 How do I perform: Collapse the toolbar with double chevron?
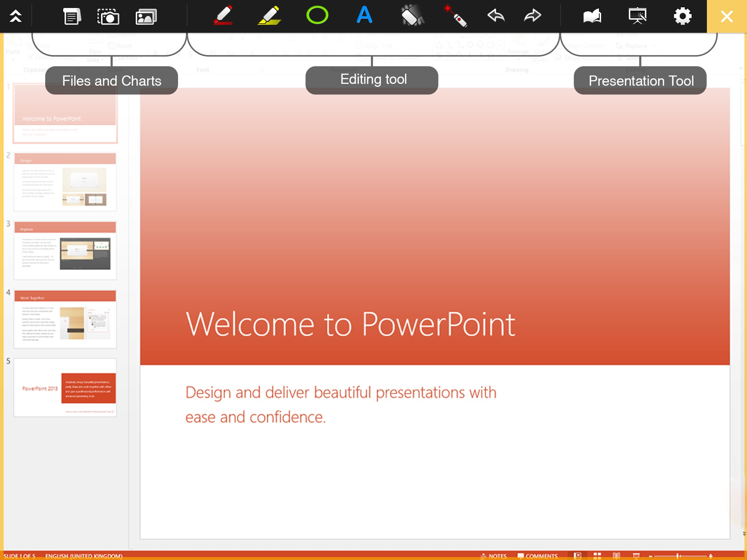[x=15, y=16]
